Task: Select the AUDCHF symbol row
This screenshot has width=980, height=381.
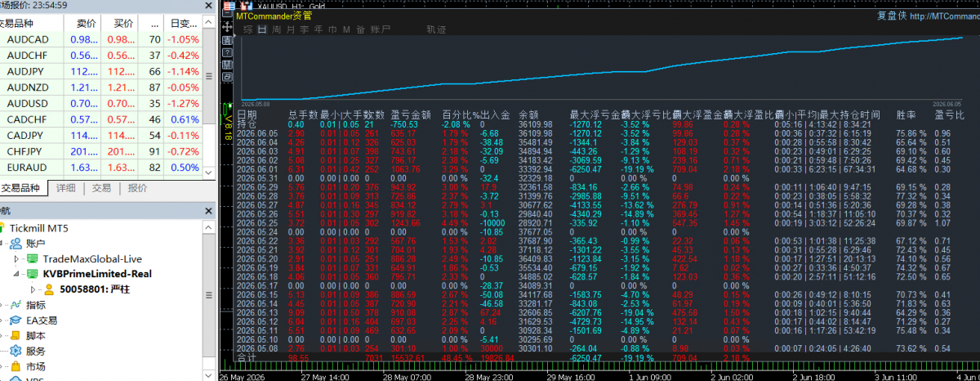Action: point(100,55)
